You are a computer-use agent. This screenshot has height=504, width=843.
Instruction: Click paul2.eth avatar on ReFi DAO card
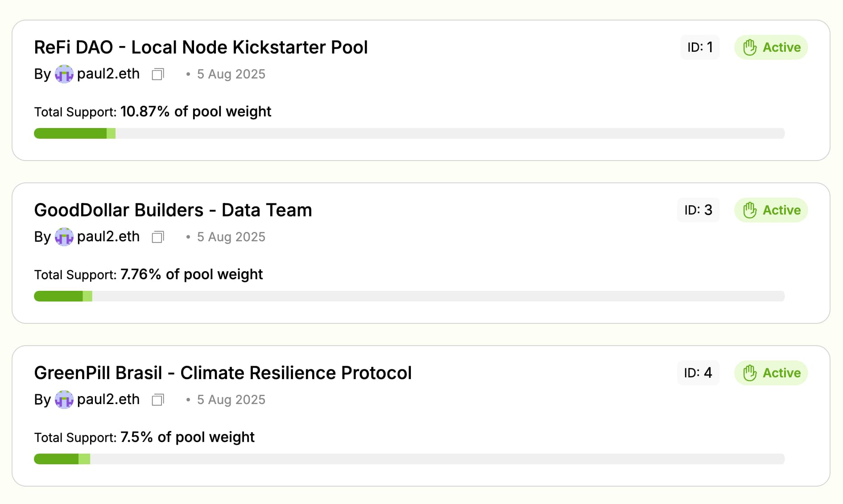point(64,74)
